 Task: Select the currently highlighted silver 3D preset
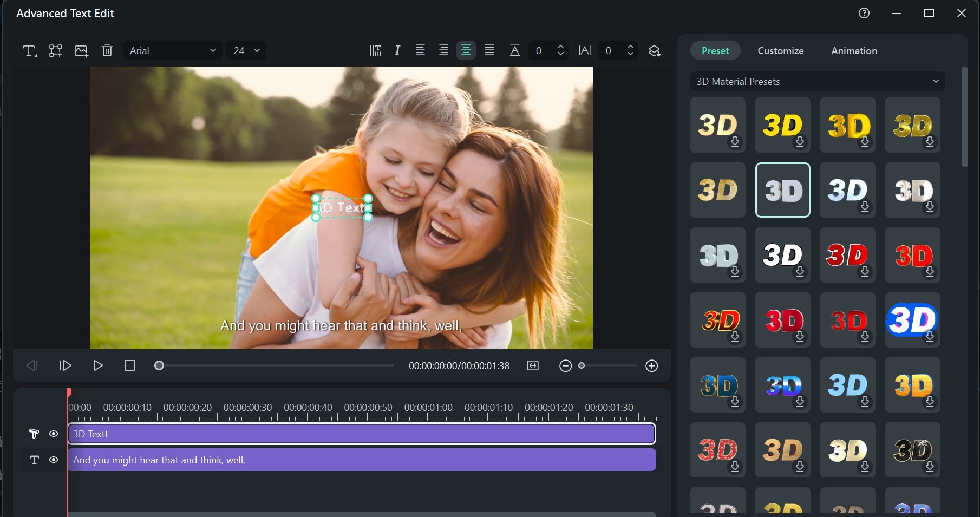point(783,190)
